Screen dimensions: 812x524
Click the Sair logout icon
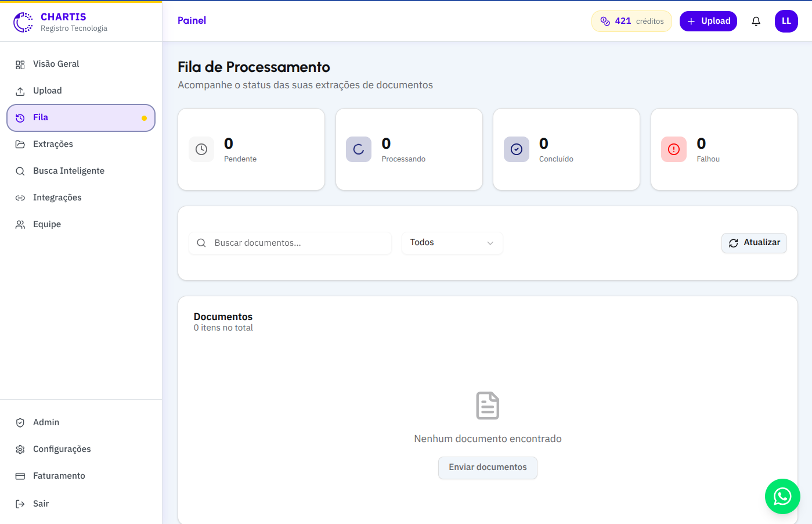pyautogui.click(x=20, y=504)
